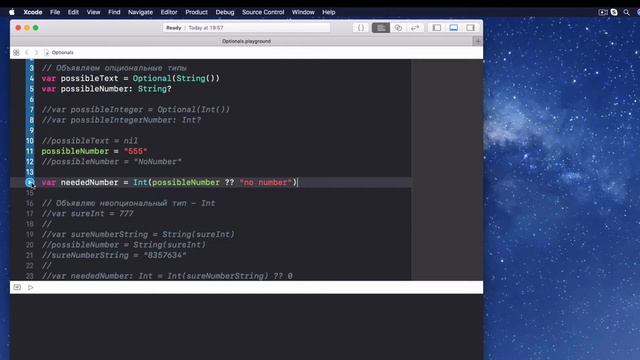Viewport: 640px width, 360px height.
Task: Open the Source Control menu
Action: point(263,12)
